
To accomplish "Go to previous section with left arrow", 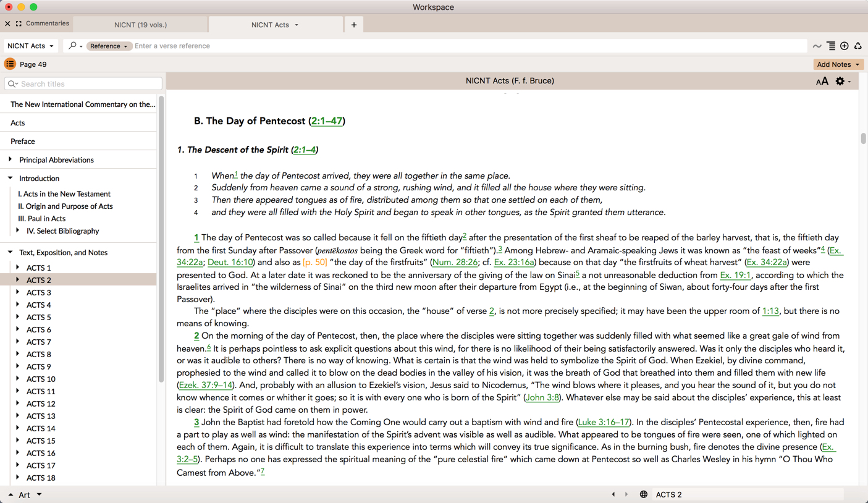I will coord(613,494).
